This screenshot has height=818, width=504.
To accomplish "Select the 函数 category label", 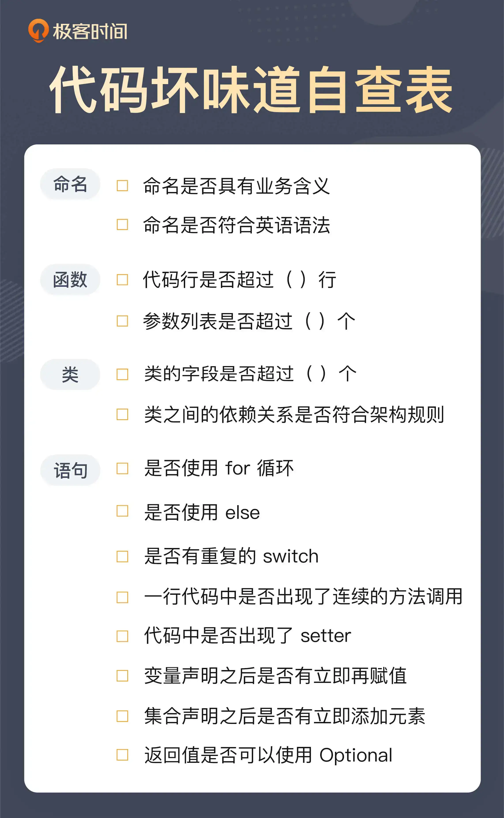I will click(70, 280).
